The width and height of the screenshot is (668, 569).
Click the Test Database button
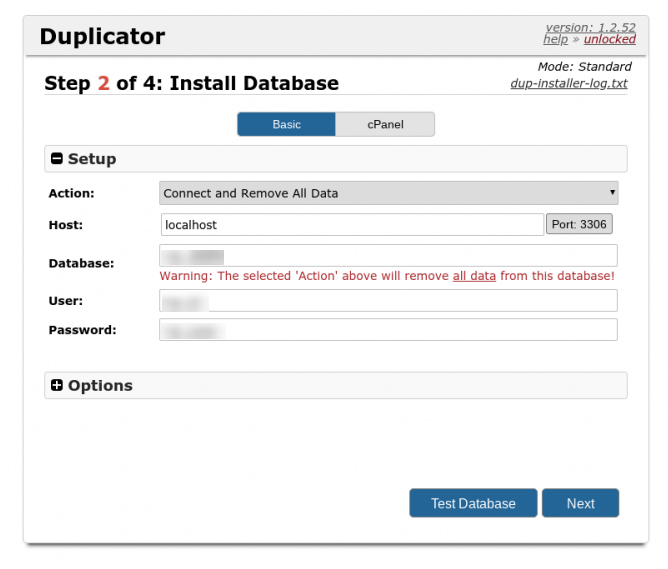[473, 503]
